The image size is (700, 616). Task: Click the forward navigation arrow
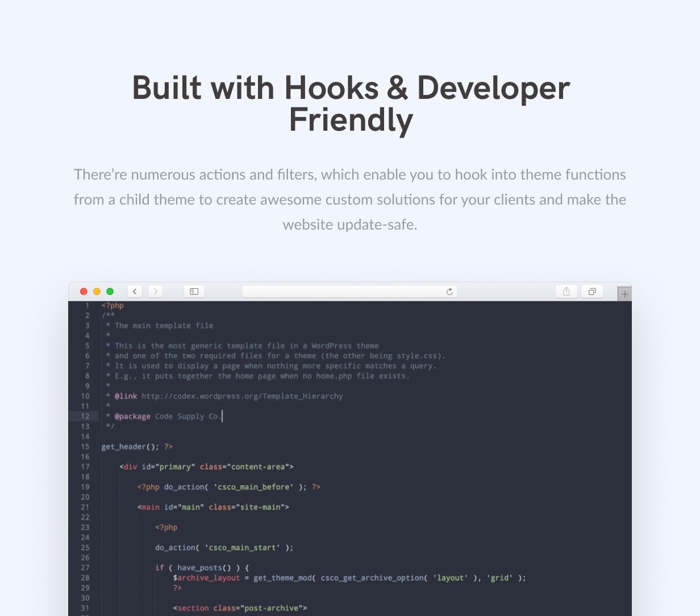[x=155, y=291]
